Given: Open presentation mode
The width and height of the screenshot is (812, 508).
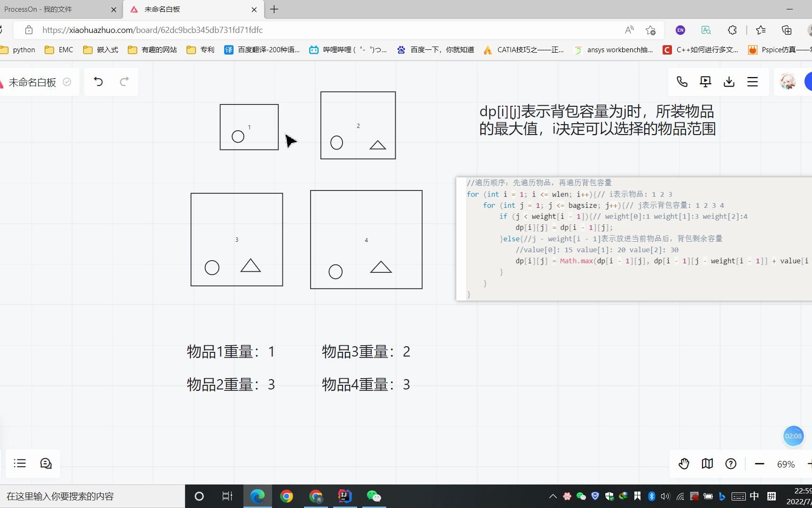Looking at the screenshot, I should pyautogui.click(x=705, y=81).
